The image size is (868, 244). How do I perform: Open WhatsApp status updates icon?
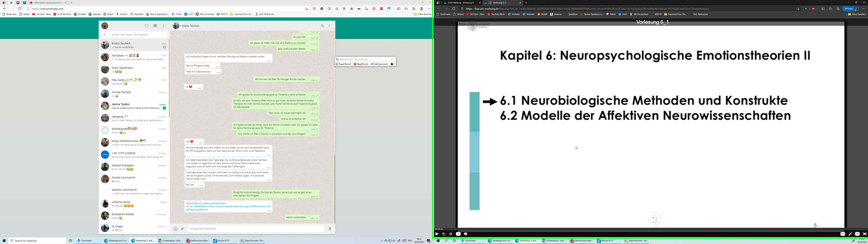(x=147, y=26)
